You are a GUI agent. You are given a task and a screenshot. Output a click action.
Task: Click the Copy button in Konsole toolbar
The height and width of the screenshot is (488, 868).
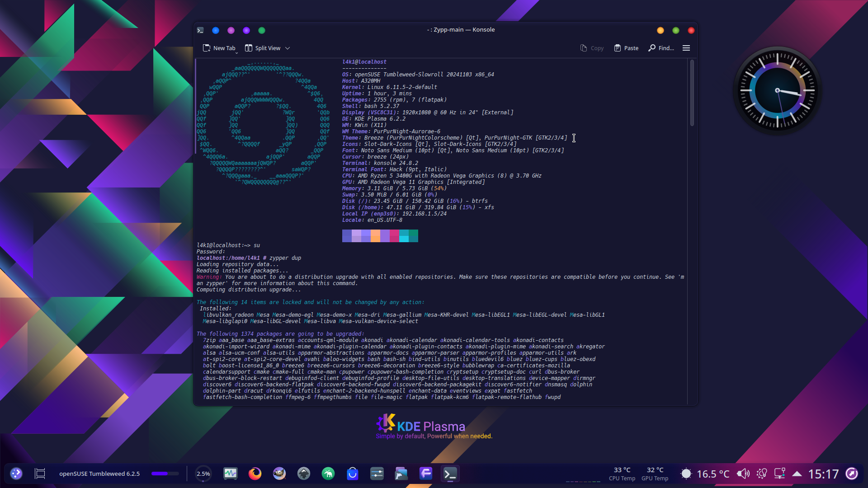click(x=592, y=48)
